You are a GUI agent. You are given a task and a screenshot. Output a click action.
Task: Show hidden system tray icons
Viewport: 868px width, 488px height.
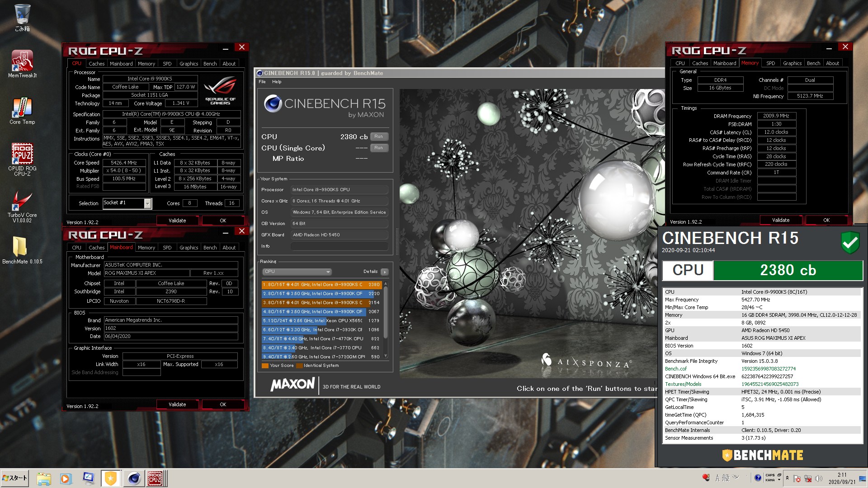point(787,478)
